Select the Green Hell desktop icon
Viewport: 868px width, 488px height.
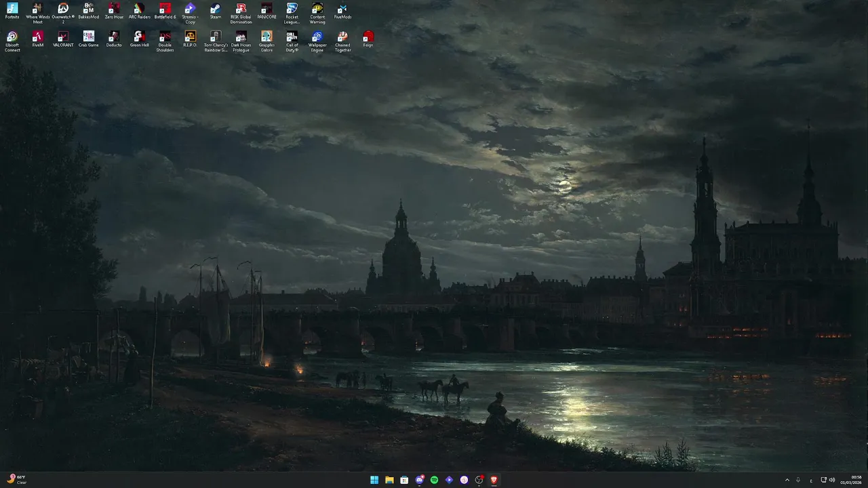[139, 39]
